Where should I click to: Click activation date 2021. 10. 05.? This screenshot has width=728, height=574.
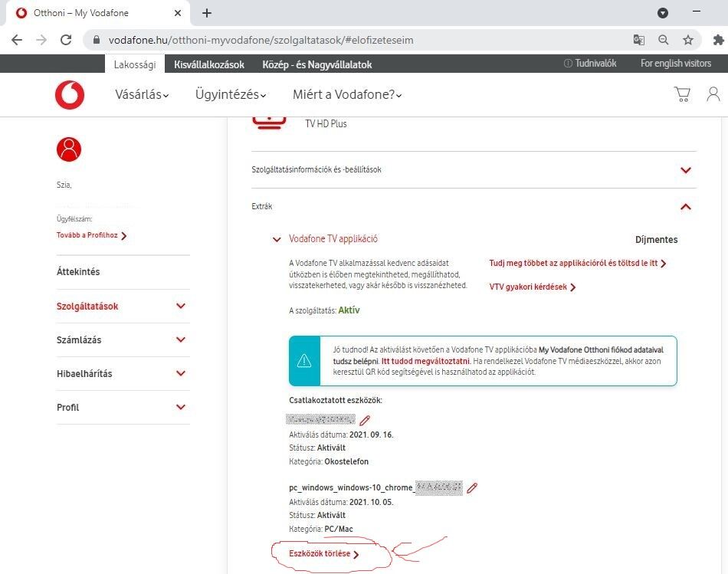click(x=371, y=502)
